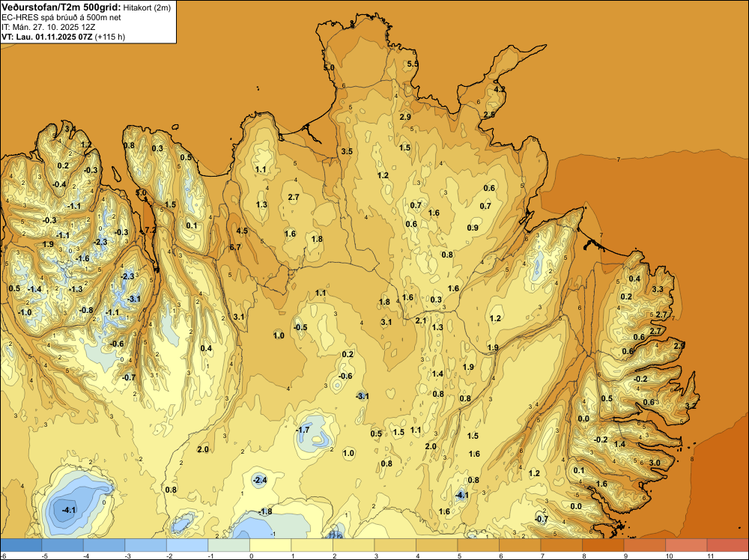The height and width of the screenshot is (560, 749).
Task: Select the 7.2 temperature value
Action: click(x=151, y=230)
